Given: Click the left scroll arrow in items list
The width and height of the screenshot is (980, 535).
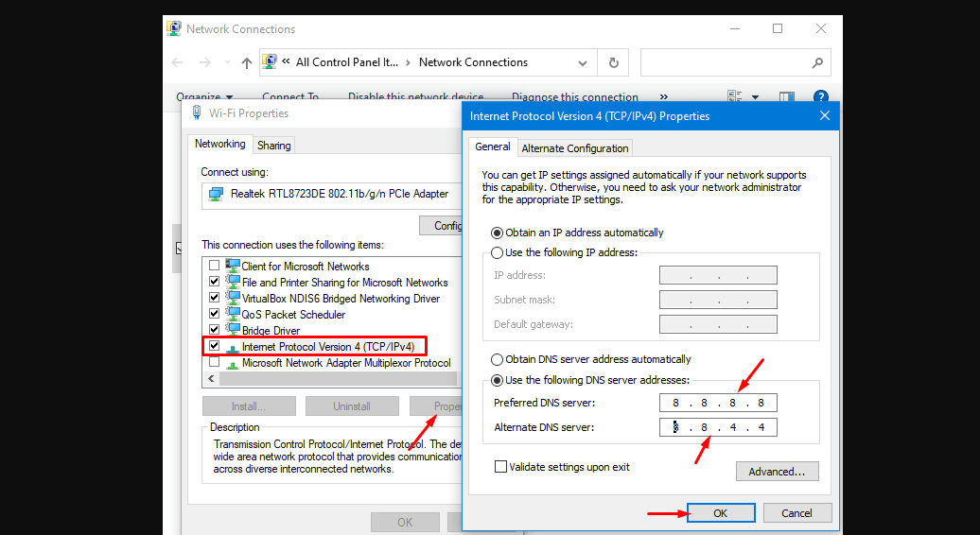Looking at the screenshot, I should click(211, 379).
